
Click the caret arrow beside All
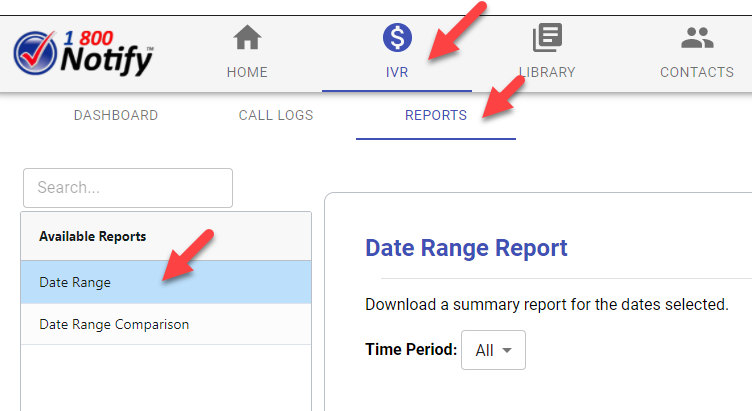(507, 351)
